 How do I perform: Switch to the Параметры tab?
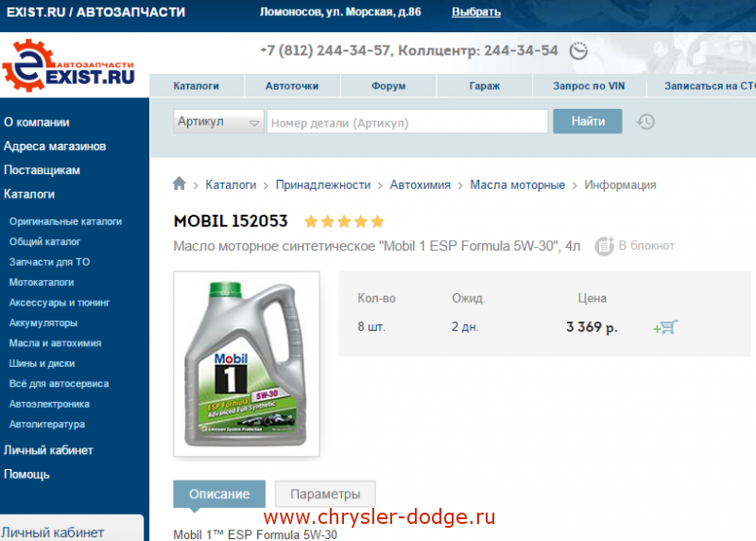325,494
